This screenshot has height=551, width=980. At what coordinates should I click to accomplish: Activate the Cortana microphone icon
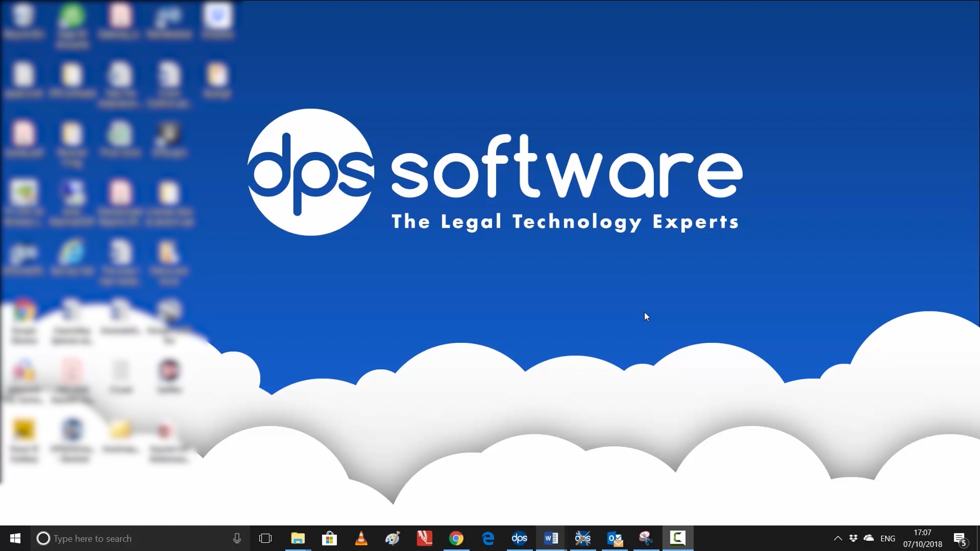[237, 538]
